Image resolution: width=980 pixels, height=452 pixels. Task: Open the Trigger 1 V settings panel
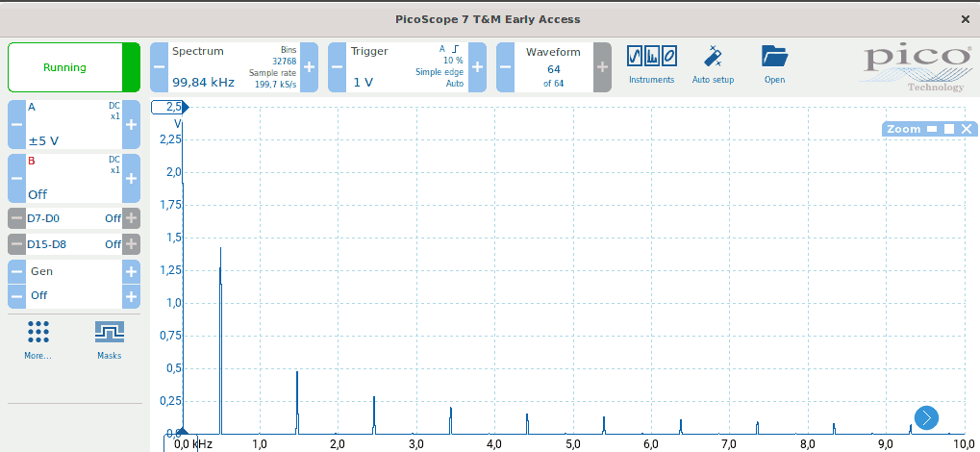pos(408,67)
